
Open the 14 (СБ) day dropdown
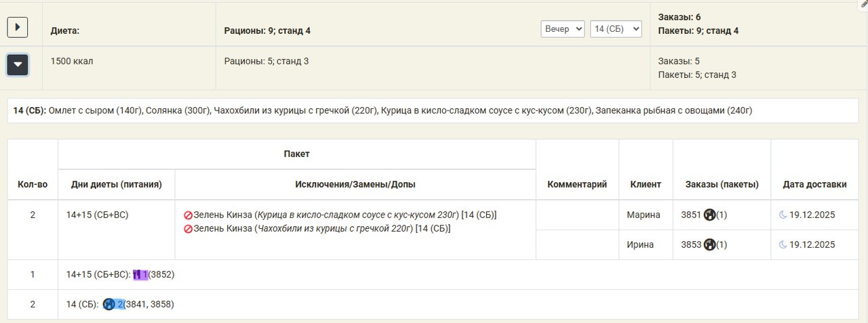pyautogui.click(x=615, y=29)
